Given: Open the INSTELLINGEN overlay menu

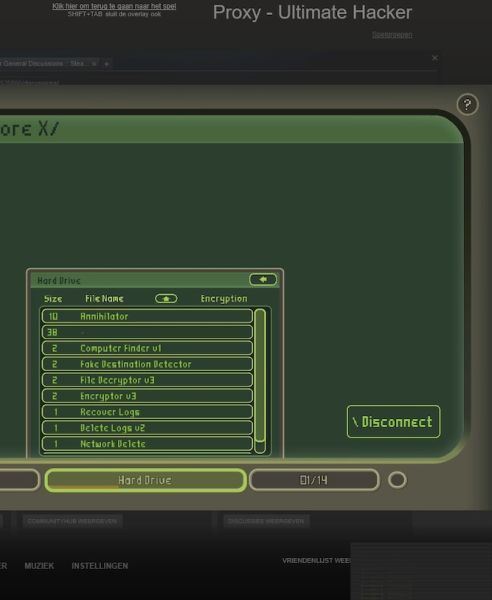Looking at the screenshot, I should click(100, 566).
